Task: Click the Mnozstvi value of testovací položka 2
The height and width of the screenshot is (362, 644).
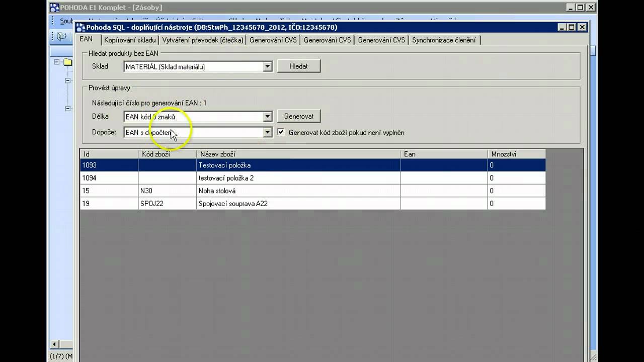Action: [516, 178]
